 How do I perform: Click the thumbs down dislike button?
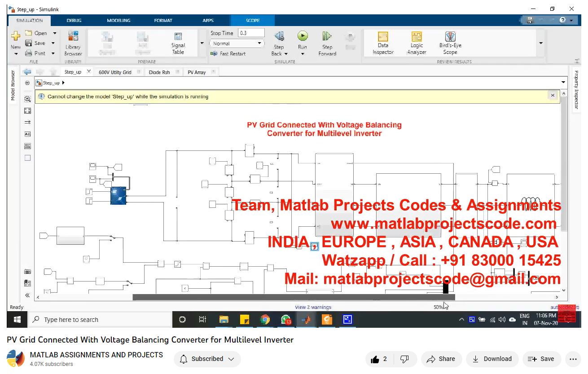[404, 359]
